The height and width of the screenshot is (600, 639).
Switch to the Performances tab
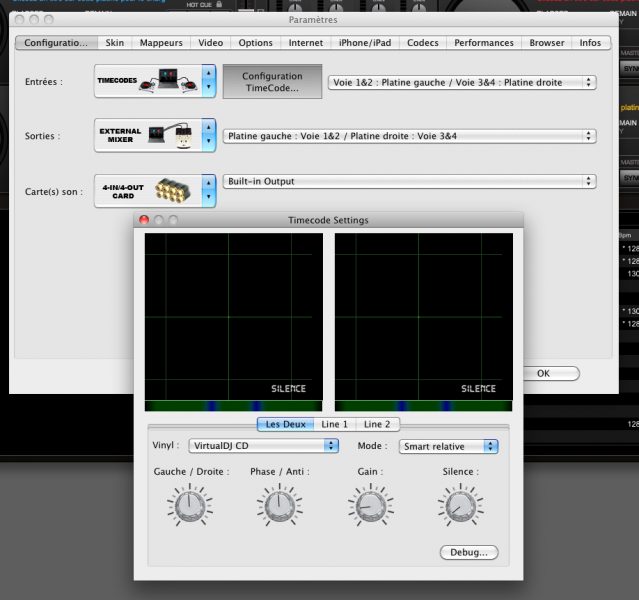pos(484,43)
